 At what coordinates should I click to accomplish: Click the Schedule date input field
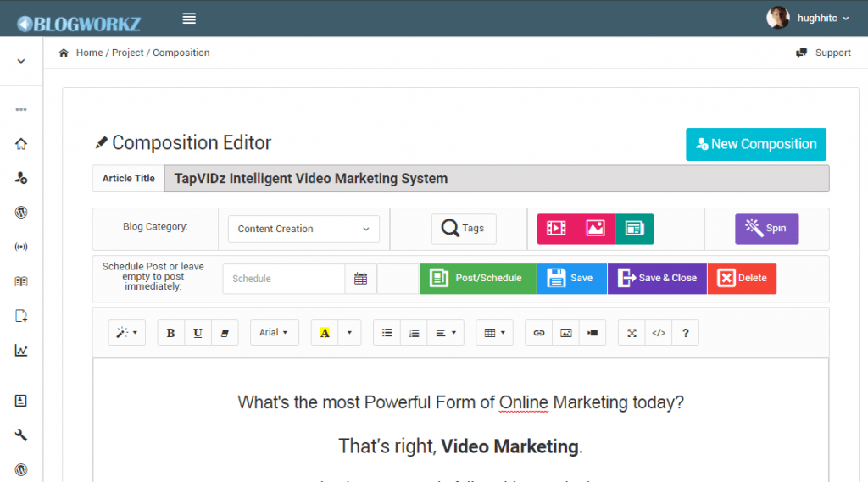coord(283,279)
